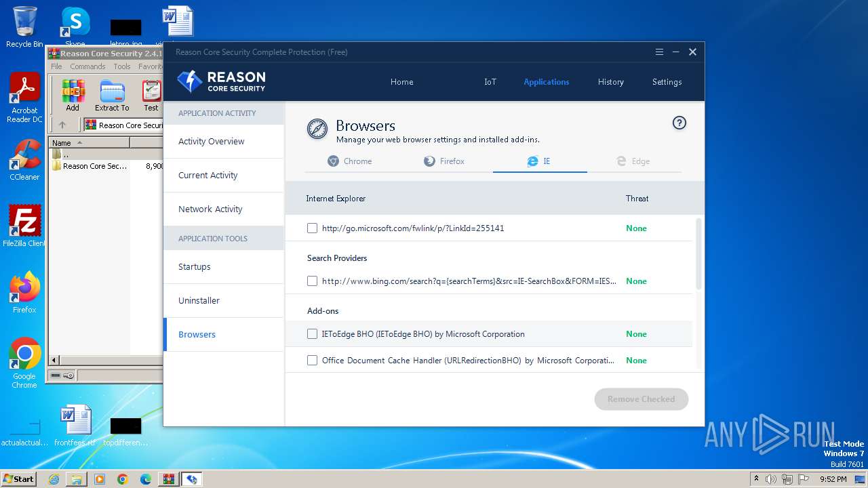This screenshot has width=868, height=488.
Task: Open the hamburger menu in Reason title bar
Action: [659, 52]
